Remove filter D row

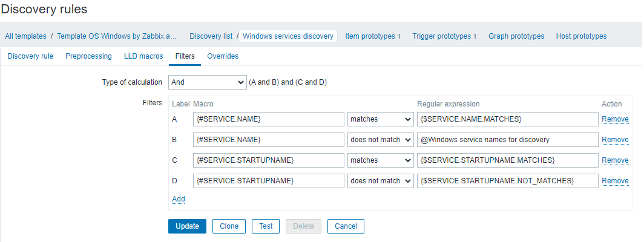click(615, 181)
